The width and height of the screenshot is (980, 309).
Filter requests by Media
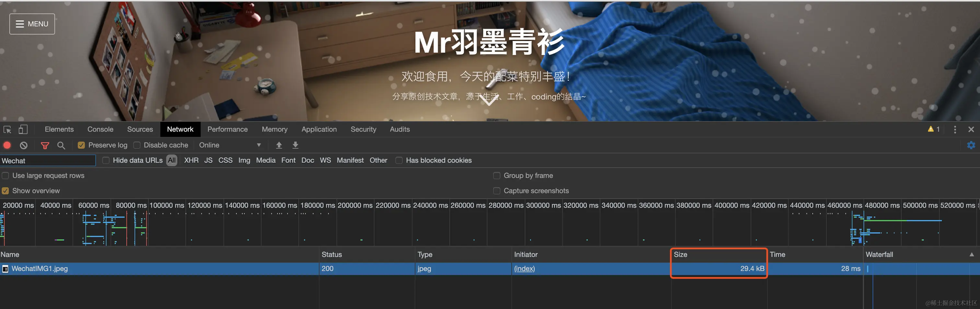266,160
